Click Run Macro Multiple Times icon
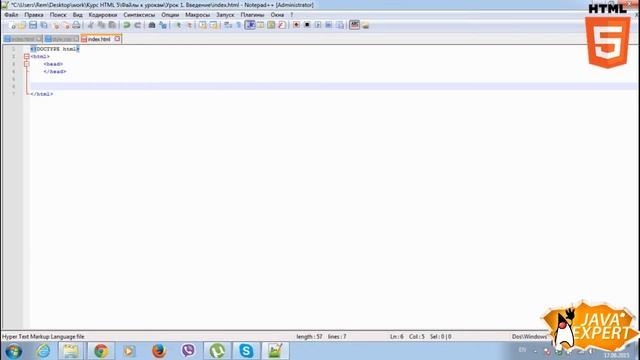This screenshot has height=360, width=640. click(329, 25)
